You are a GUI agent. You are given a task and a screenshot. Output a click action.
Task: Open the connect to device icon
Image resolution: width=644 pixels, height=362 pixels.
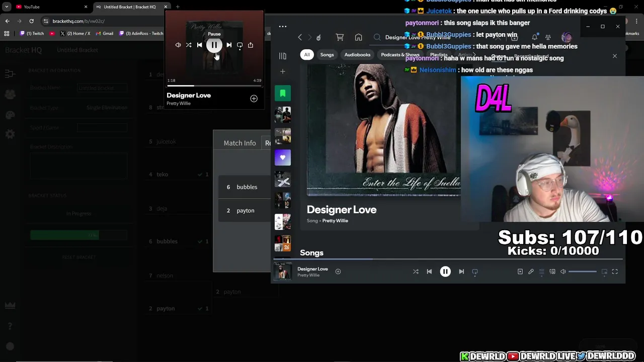point(552,271)
